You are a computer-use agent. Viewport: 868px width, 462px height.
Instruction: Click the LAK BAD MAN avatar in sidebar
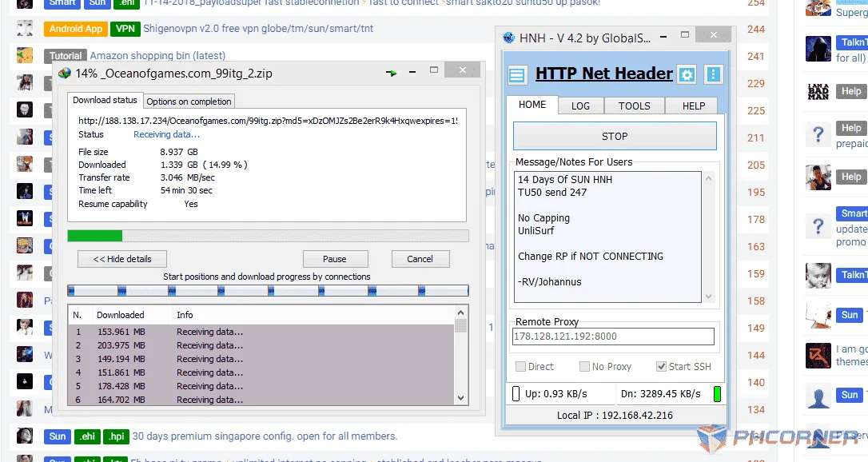(818, 91)
